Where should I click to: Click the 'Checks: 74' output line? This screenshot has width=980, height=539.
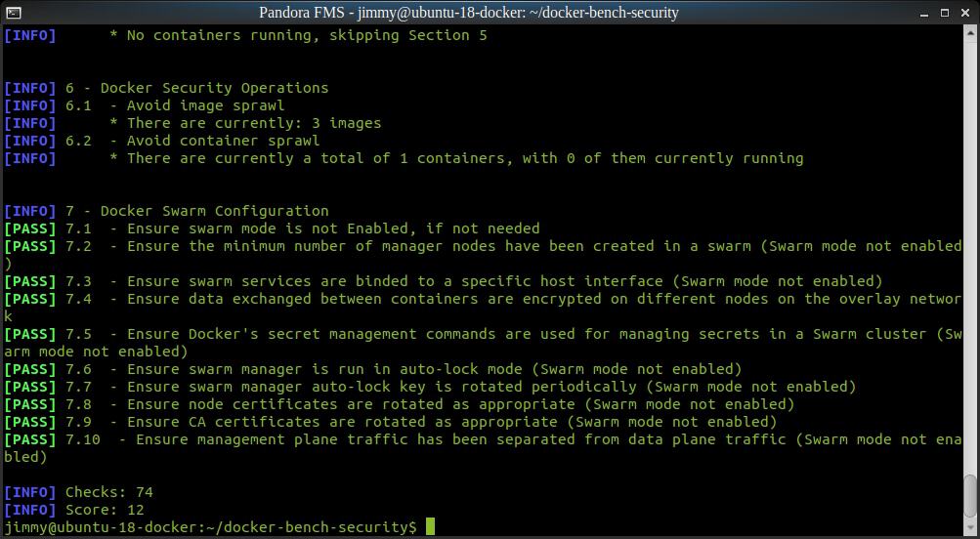79,492
